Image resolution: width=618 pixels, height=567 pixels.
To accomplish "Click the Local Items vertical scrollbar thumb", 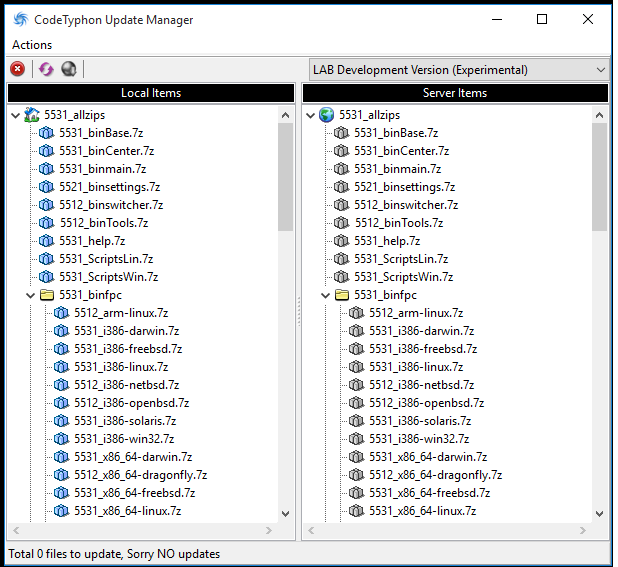I will tap(286, 177).
